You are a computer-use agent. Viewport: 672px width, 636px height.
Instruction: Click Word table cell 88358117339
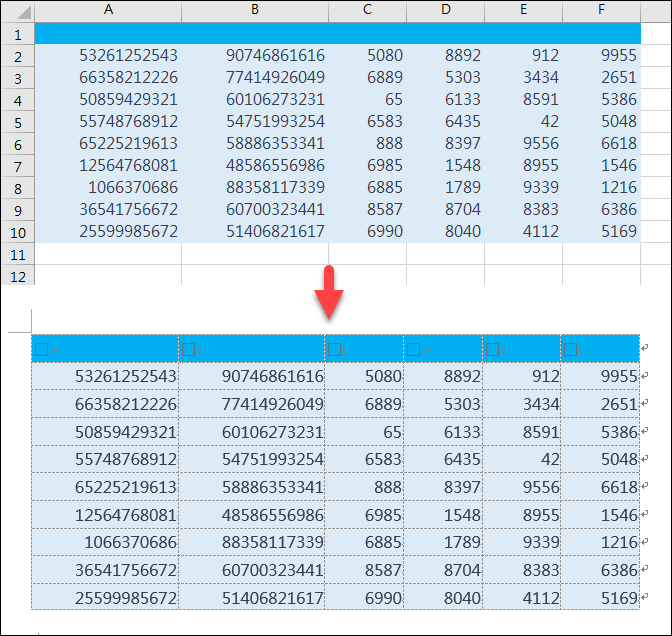click(252, 542)
